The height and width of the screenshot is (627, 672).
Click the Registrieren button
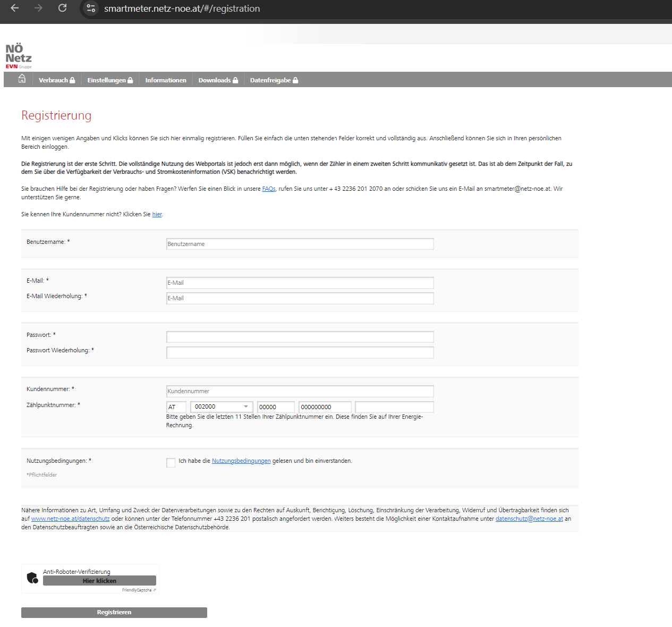click(x=114, y=613)
